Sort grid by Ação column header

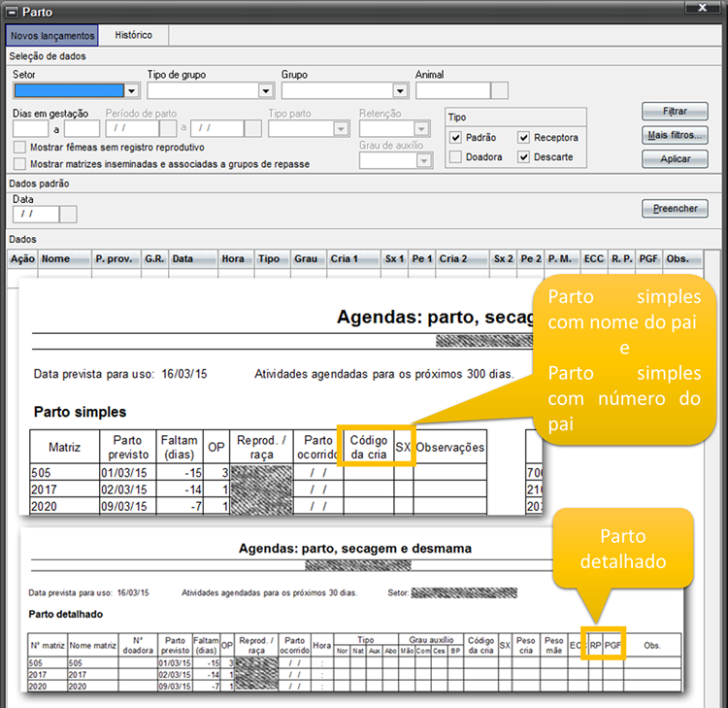(x=22, y=258)
